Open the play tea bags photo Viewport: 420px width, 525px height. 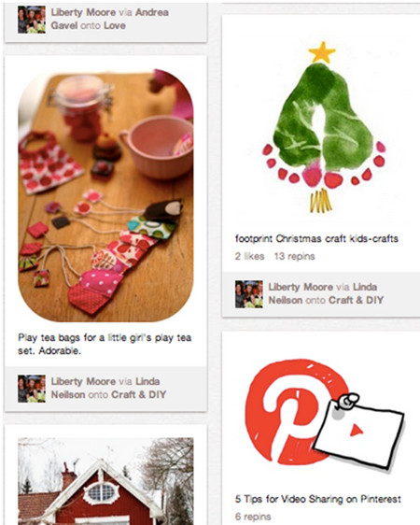[105, 195]
